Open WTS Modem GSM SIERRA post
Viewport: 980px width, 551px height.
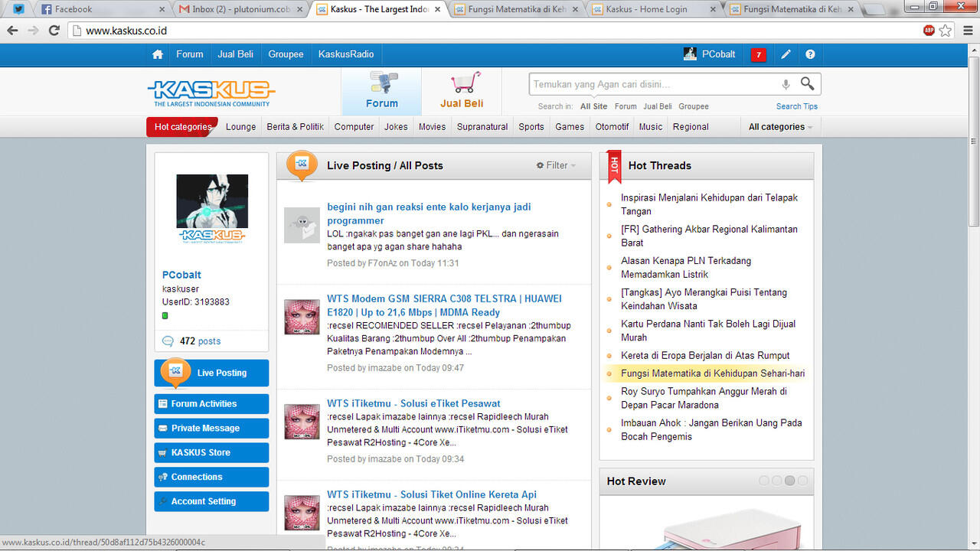444,305
